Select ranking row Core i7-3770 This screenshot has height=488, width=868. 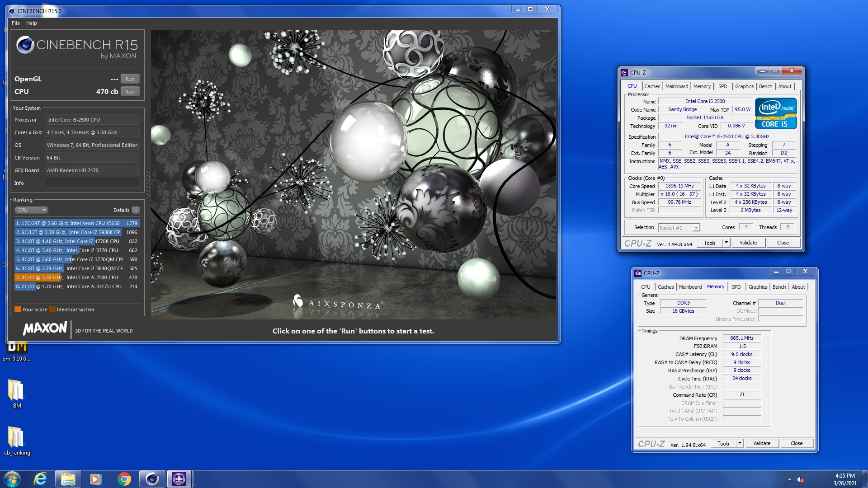[x=77, y=250]
